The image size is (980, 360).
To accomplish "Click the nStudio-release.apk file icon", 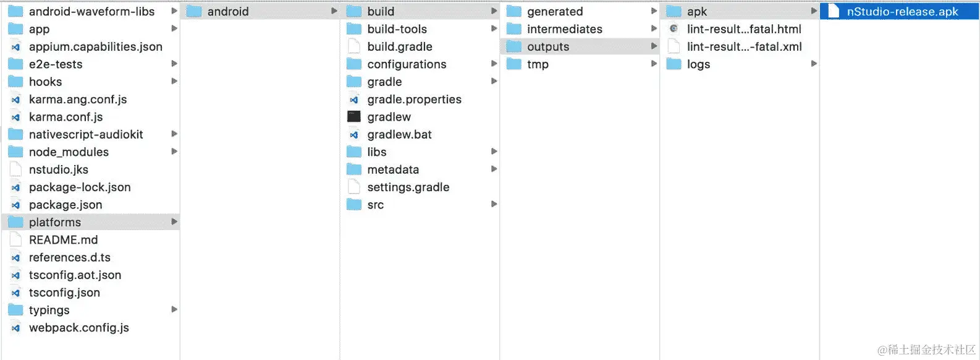I will [834, 11].
